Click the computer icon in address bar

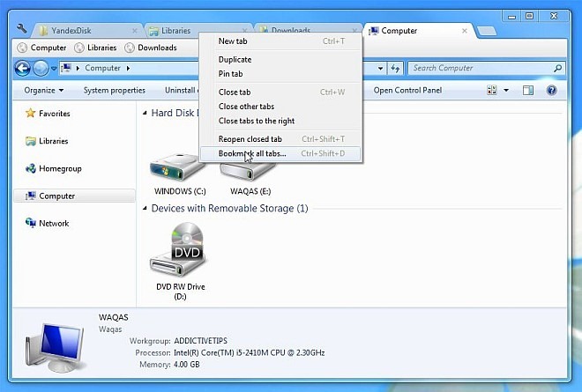pyautogui.click(x=66, y=68)
